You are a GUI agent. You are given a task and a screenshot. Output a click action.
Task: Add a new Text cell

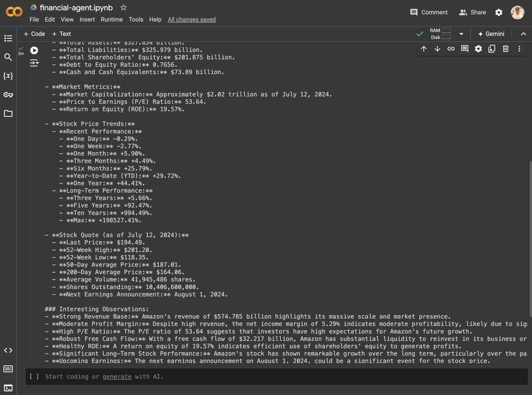pyautogui.click(x=61, y=34)
